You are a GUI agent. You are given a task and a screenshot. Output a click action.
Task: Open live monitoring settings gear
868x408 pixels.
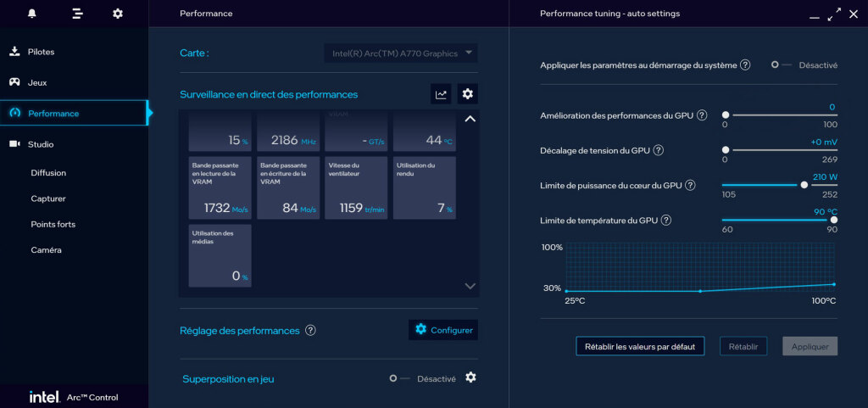coord(468,94)
